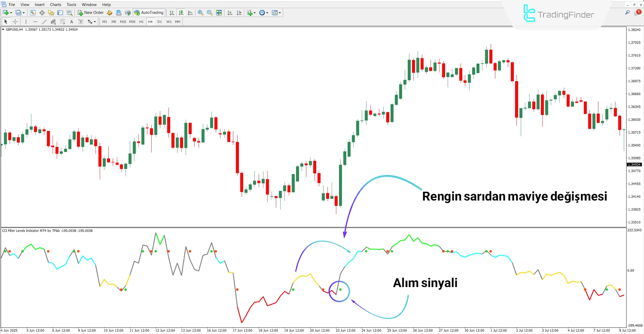
Task: Switch chart to line chart mode
Action: click(x=190, y=12)
